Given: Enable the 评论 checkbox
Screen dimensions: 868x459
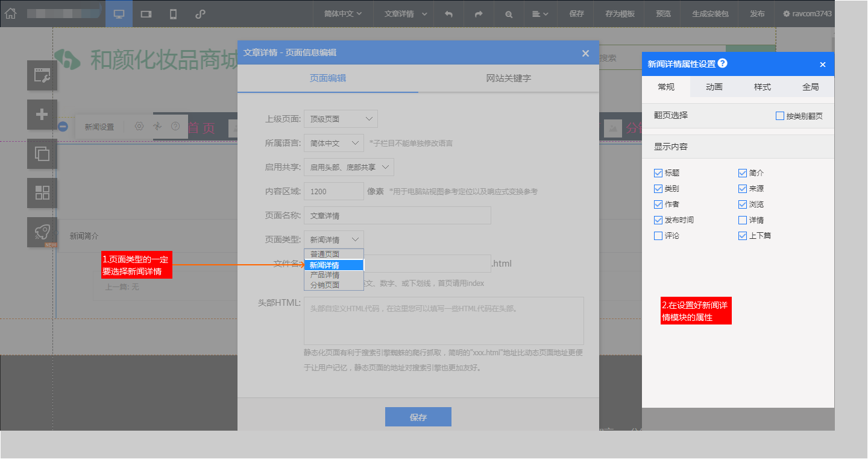Looking at the screenshot, I should [x=658, y=236].
